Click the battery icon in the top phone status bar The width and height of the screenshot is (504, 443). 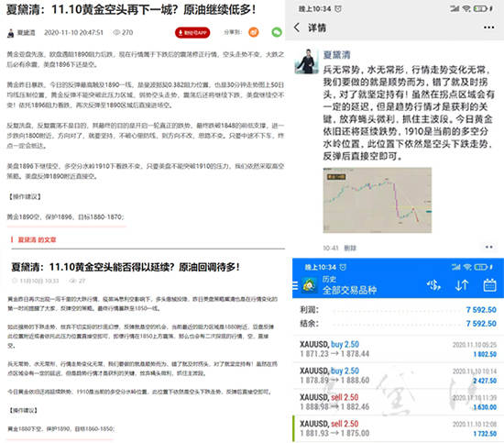[x=480, y=8]
